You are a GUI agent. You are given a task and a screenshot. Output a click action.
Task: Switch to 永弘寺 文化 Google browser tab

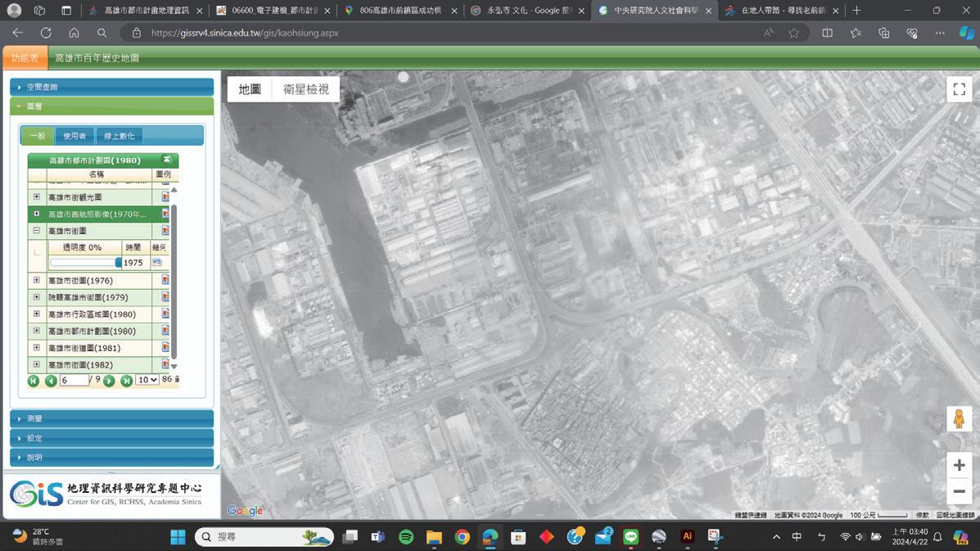coord(527,11)
